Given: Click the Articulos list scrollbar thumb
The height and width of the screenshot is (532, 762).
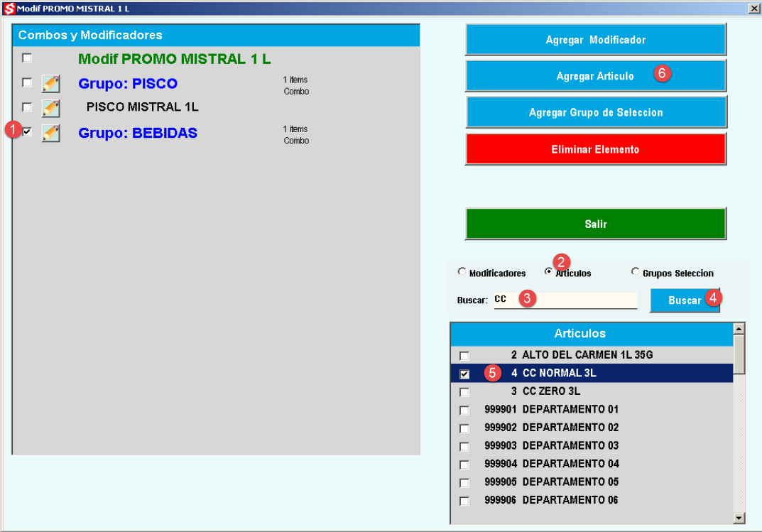Looking at the screenshot, I should coord(739,354).
